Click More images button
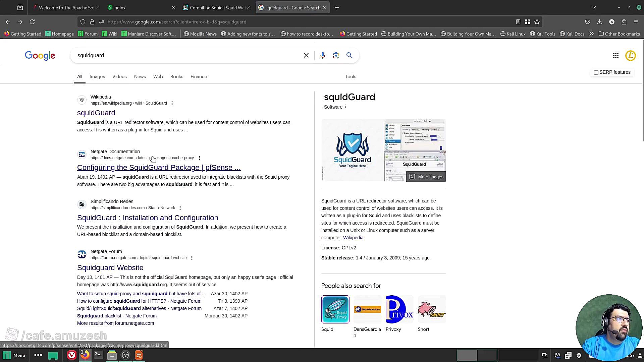This screenshot has height=362, width=644. [426, 177]
